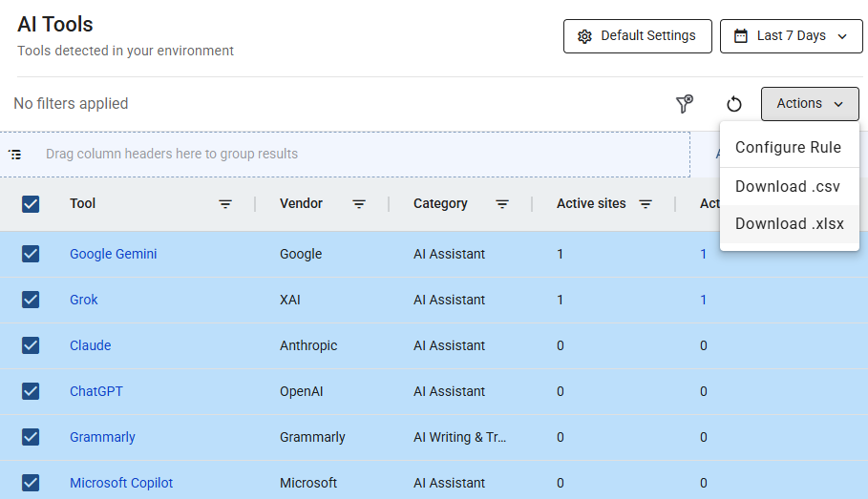Click Grammarly vendor cell text
Viewport: 868px width, 499px height.
(312, 437)
